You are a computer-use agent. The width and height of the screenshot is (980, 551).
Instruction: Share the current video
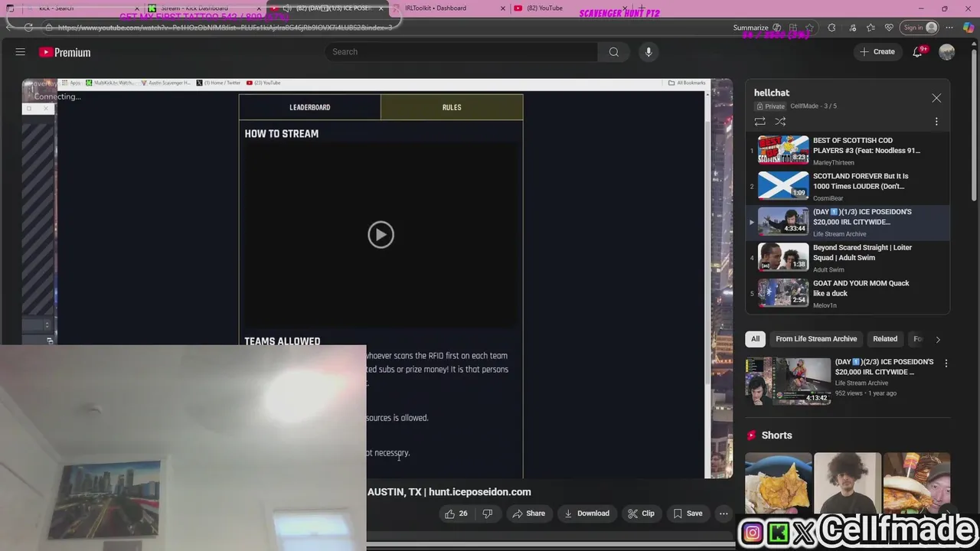coord(528,514)
